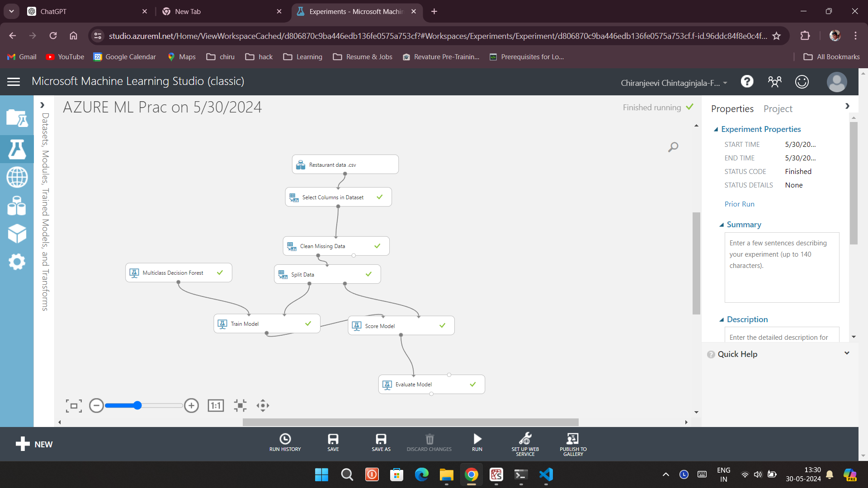Image resolution: width=868 pixels, height=488 pixels.
Task: Reset canvas zoom to 1:1
Action: (216, 406)
